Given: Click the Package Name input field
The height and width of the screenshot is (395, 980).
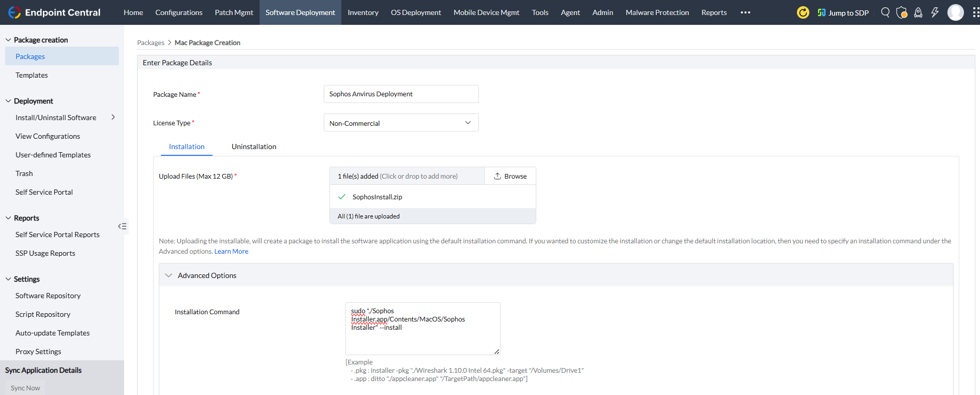Looking at the screenshot, I should (401, 94).
